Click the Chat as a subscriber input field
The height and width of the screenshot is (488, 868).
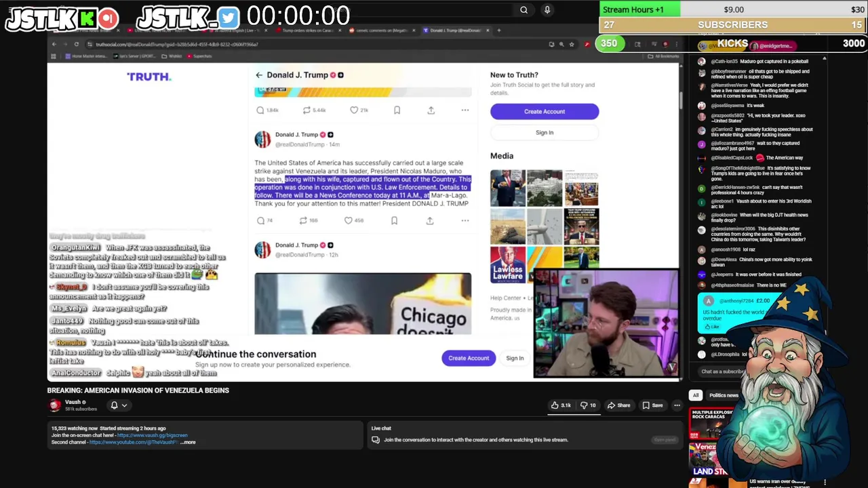[x=723, y=371]
